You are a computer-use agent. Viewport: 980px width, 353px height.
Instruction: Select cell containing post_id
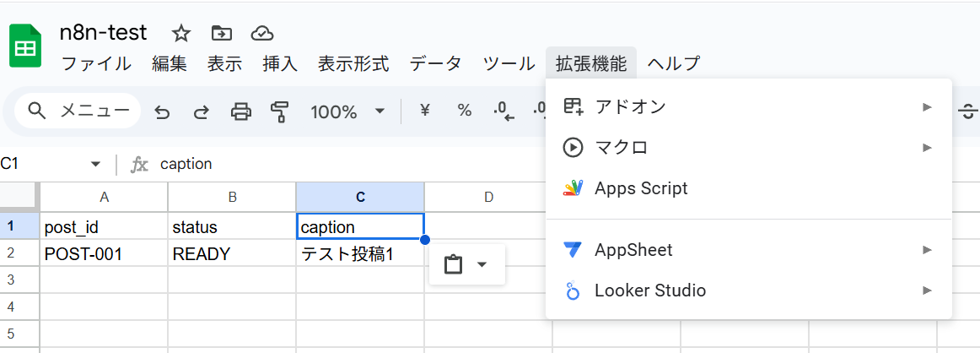click(x=105, y=226)
